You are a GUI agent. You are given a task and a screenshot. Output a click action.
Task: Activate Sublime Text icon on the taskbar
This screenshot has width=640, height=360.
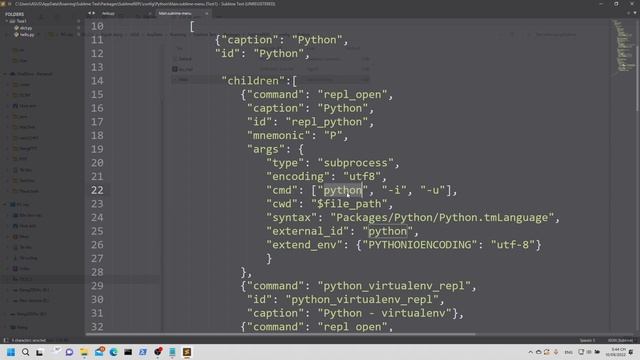(187, 352)
